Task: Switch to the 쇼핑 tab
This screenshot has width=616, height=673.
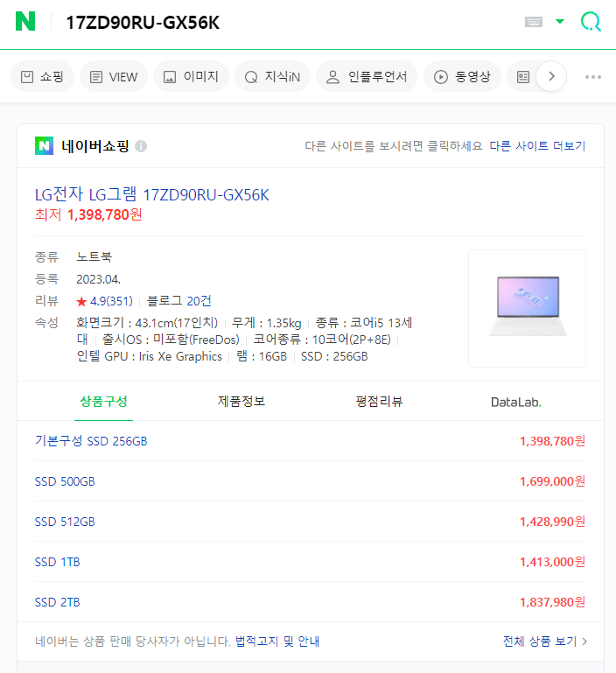Action: (x=42, y=77)
